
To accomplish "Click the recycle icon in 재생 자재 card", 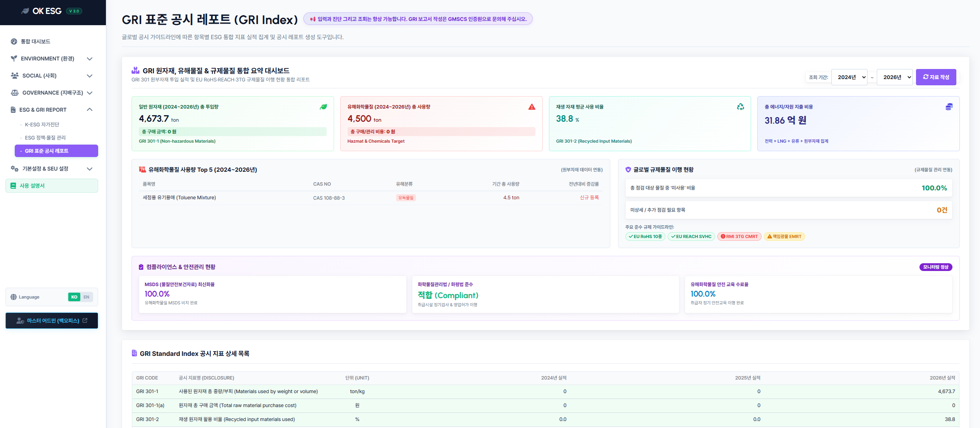I will 741,107.
